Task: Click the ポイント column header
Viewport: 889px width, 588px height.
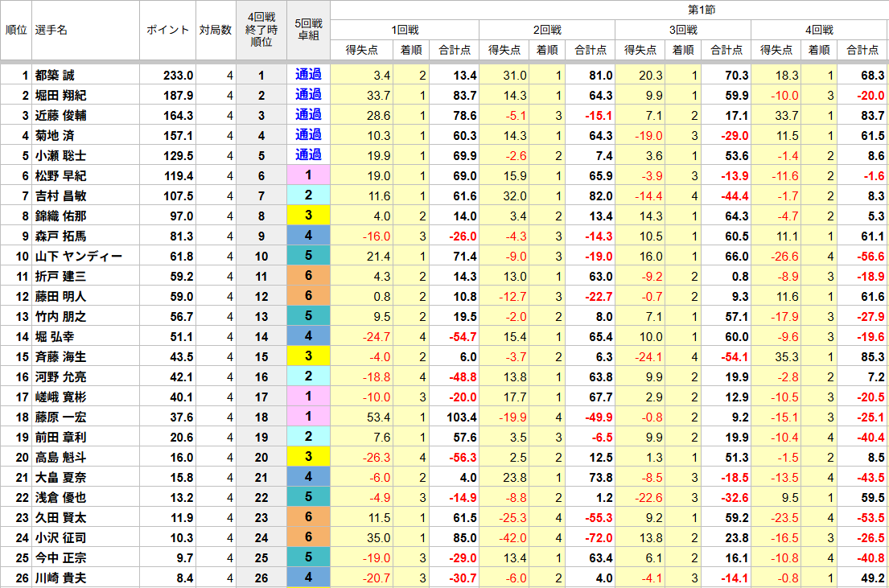Action: (x=167, y=30)
